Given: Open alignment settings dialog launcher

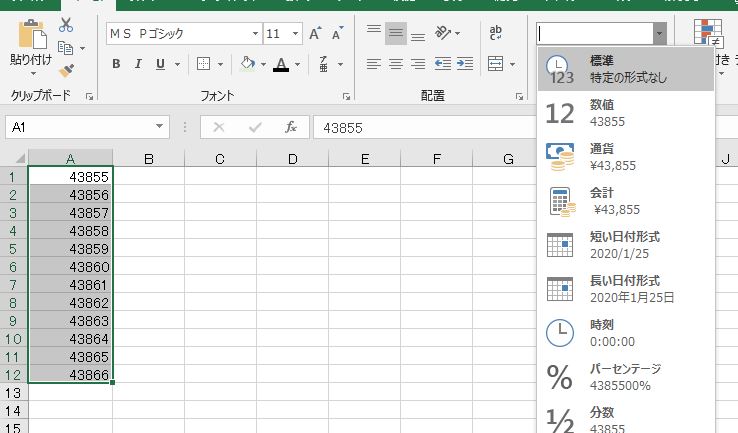Looking at the screenshot, I should 519,96.
